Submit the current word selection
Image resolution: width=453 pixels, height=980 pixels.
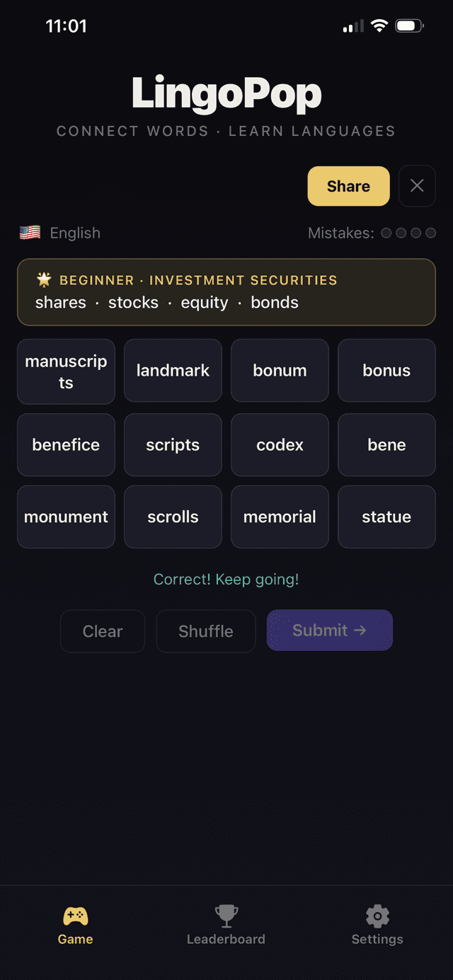pyautogui.click(x=329, y=630)
